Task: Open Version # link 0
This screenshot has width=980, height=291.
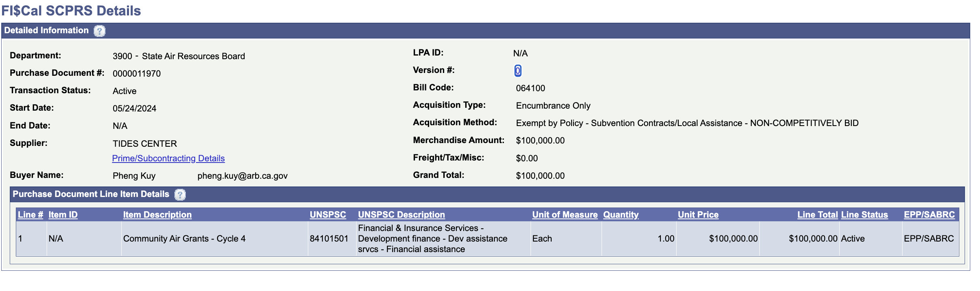Action: click(x=518, y=71)
